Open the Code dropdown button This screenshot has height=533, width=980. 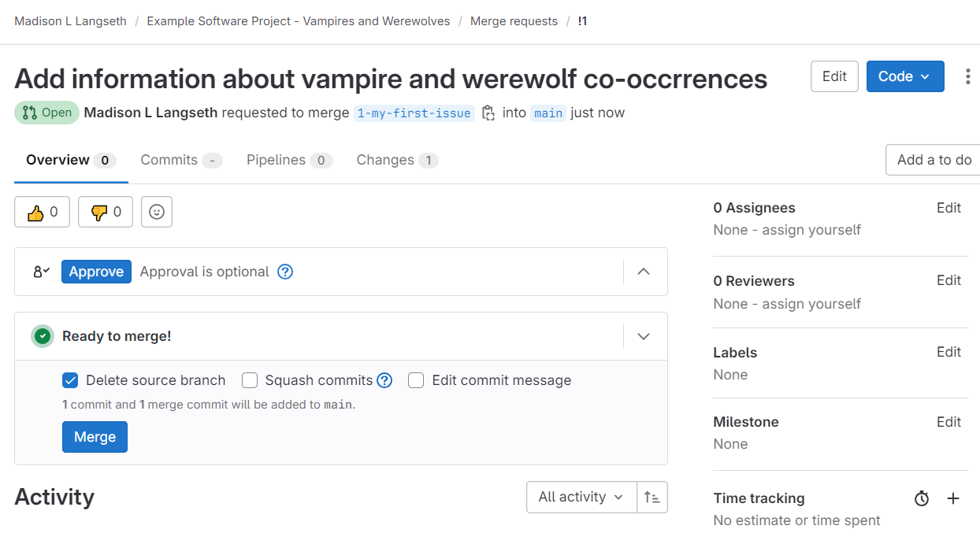click(904, 76)
